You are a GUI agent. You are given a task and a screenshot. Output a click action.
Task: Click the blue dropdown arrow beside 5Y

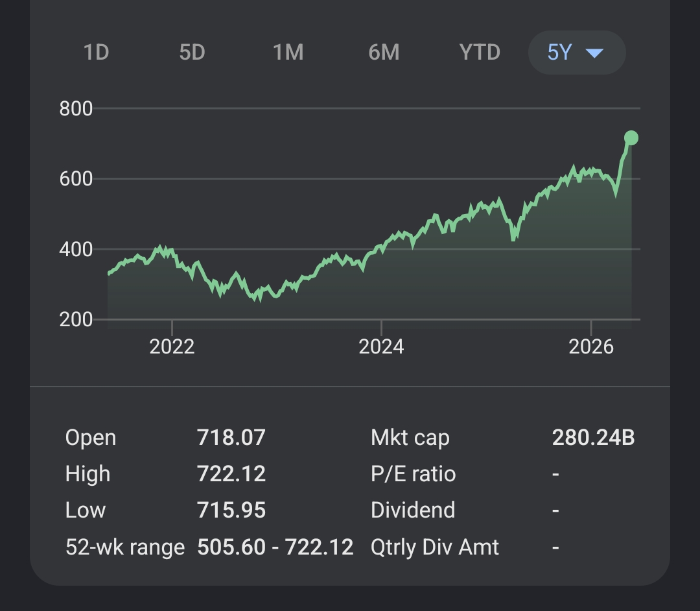tap(594, 53)
